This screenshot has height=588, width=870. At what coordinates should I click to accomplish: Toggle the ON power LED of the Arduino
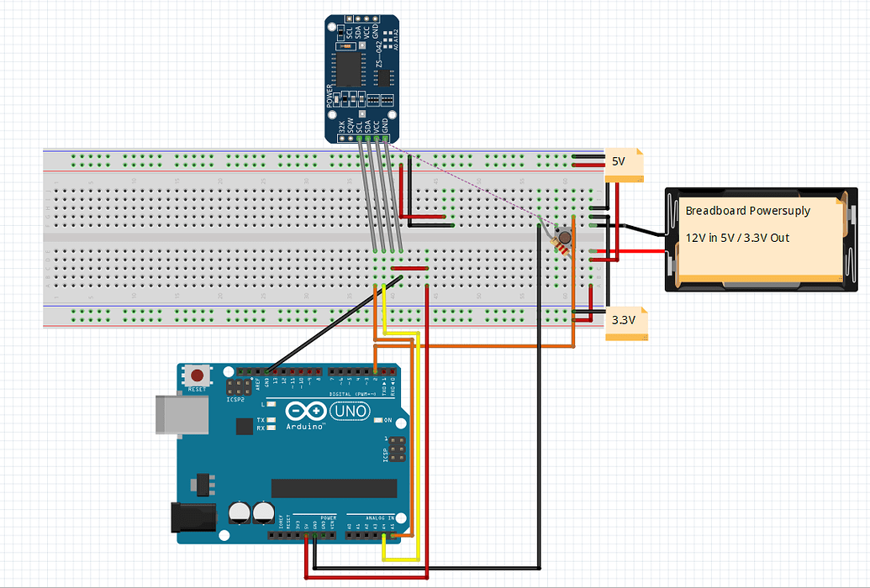378,419
